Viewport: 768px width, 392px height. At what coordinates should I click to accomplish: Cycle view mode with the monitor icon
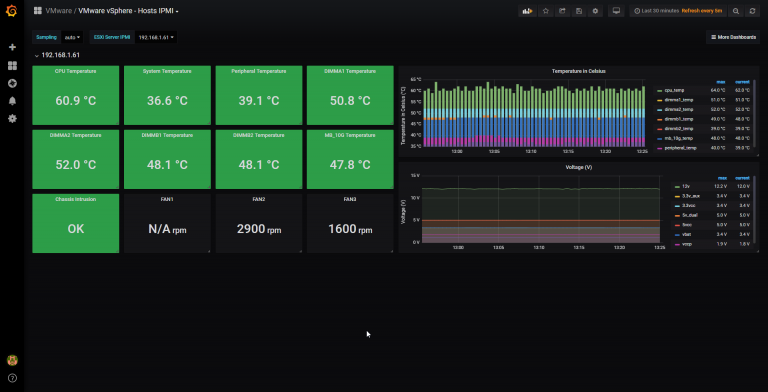[617, 11]
